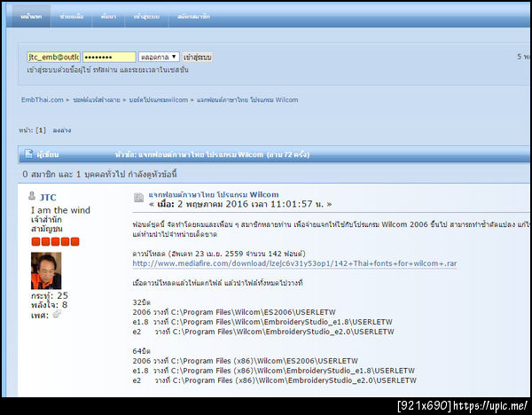Click the (x86) EmbroideryStudio_e1.8\USERLETW line

273,371
